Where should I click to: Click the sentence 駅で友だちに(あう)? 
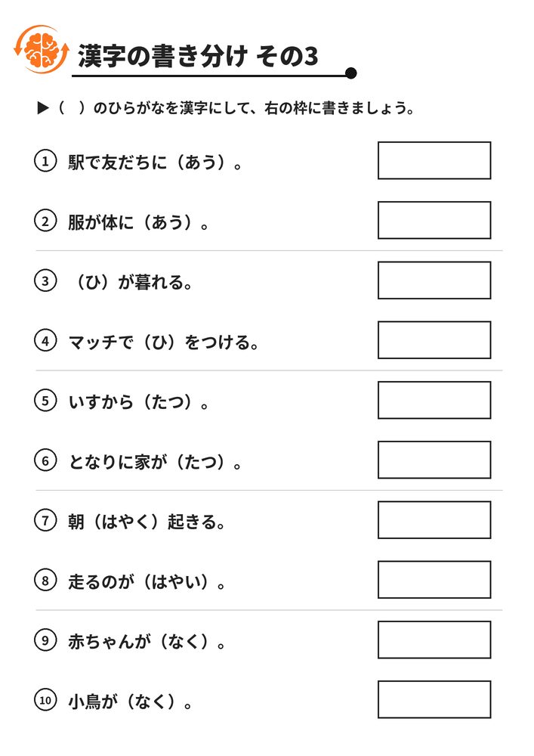tap(155, 163)
